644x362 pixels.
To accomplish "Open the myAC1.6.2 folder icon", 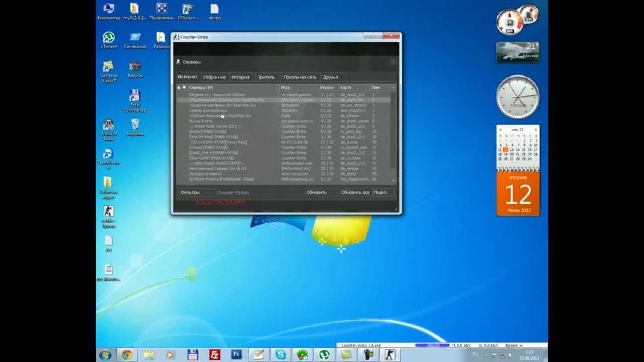I will pos(134,11).
